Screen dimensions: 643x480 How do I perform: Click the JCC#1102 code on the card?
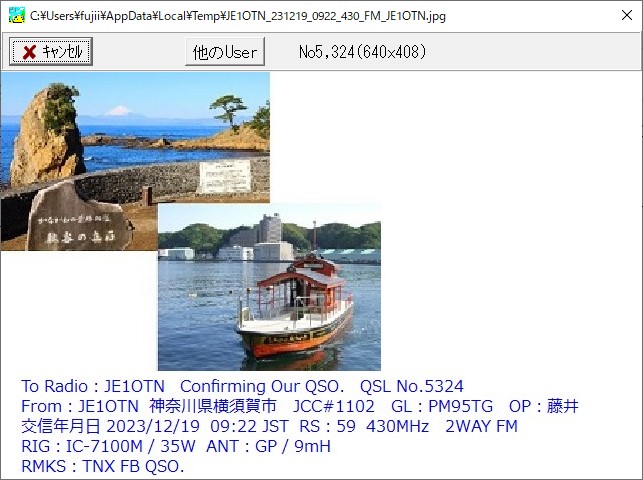333,406
